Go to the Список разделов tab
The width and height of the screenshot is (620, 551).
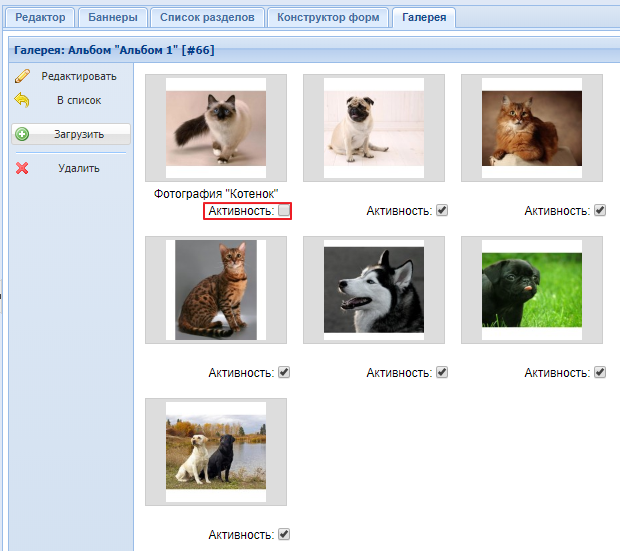(208, 18)
